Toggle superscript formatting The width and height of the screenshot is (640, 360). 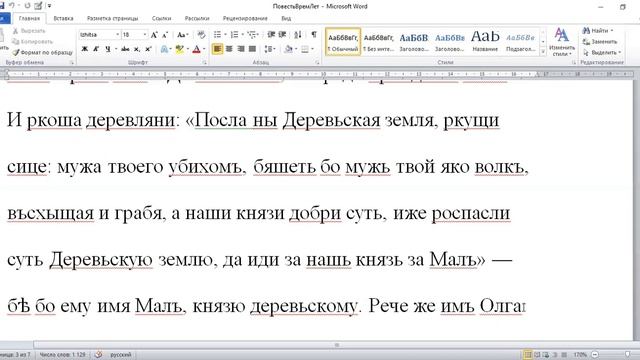pyautogui.click(x=148, y=49)
